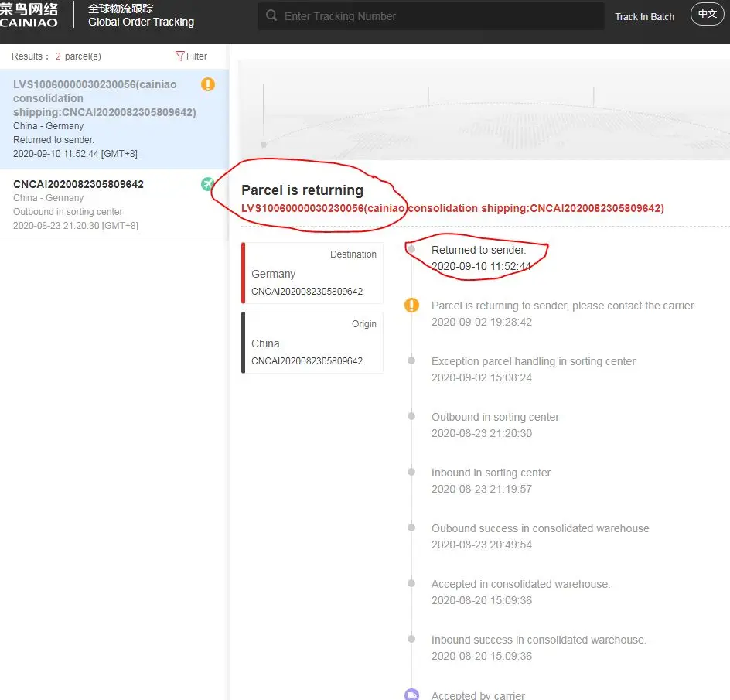This screenshot has height=700, width=730.
Task: Click 'Inbound success in consolidated warehouse' entry
Action: (x=539, y=647)
